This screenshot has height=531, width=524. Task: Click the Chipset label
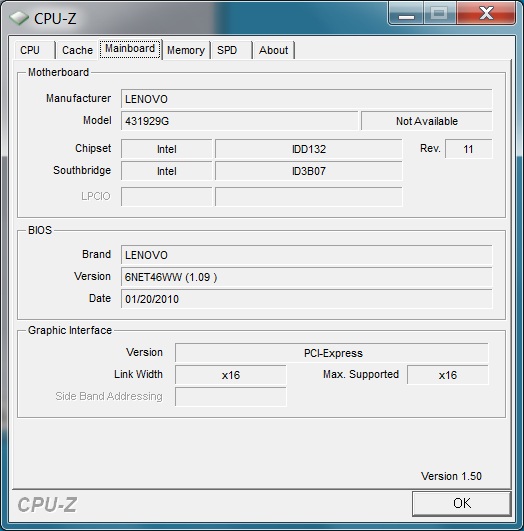[93, 148]
